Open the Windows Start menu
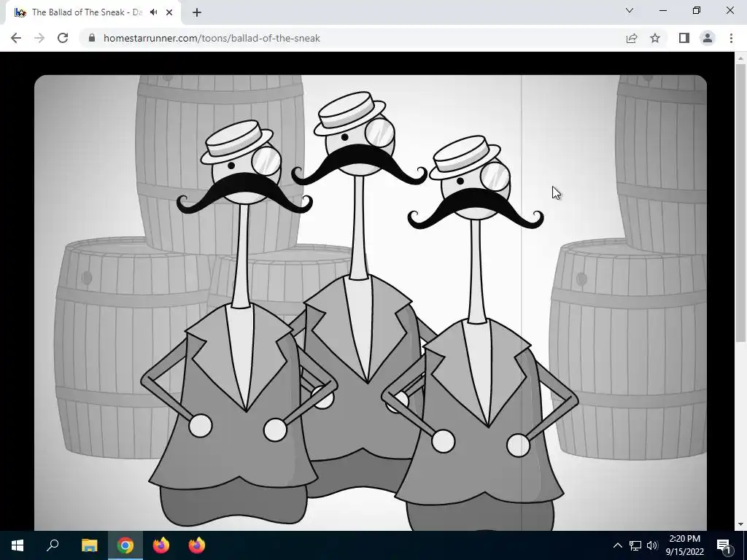This screenshot has height=560, width=747. pos(18,545)
